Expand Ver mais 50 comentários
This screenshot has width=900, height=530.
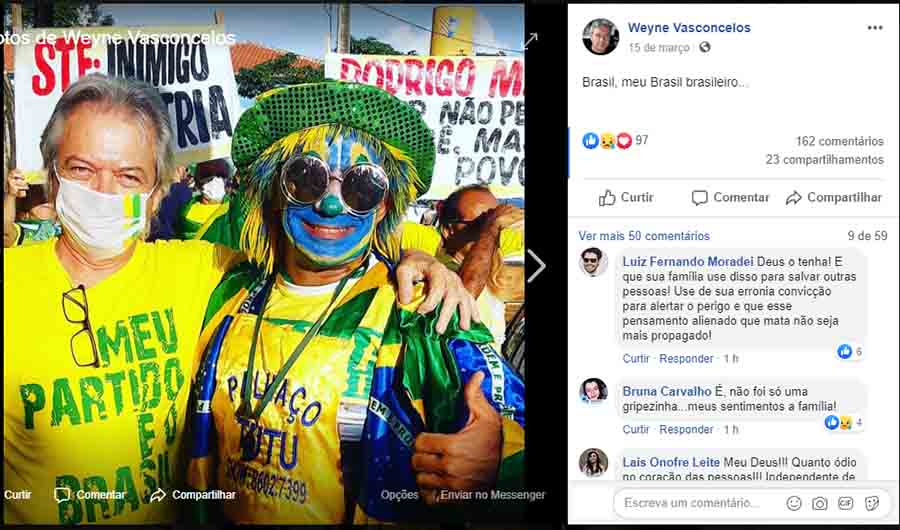644,236
